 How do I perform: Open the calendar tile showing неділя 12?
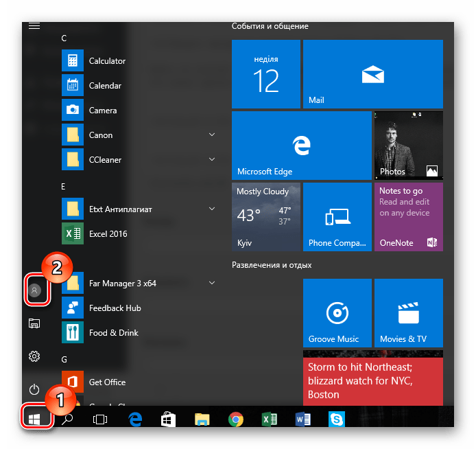pyautogui.click(x=266, y=74)
